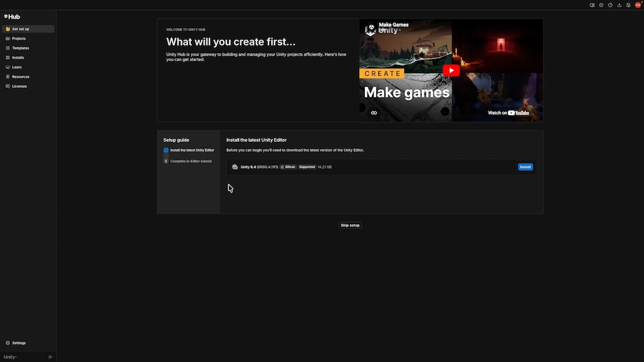This screenshot has height=362, width=644.
Task: Click the Silicon badge
Action: [288, 167]
